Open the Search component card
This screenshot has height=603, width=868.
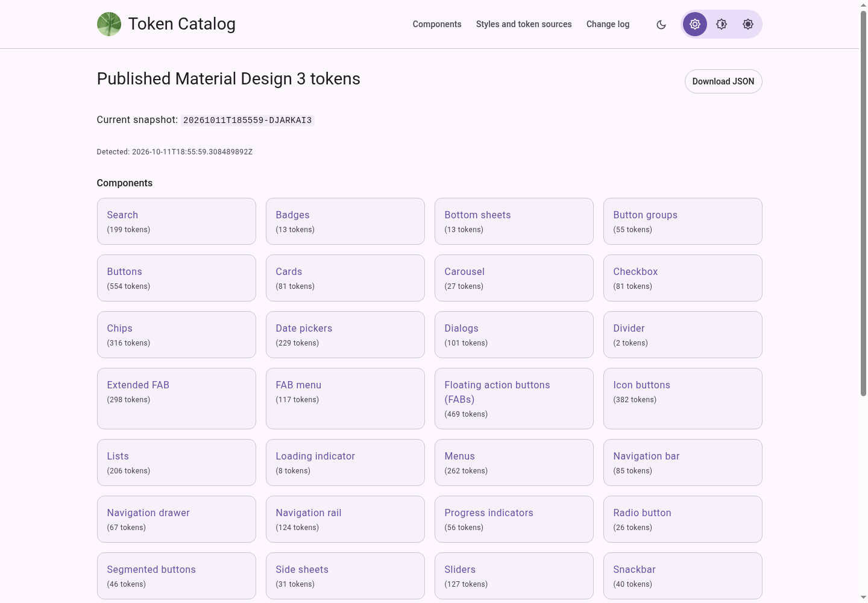[x=177, y=221]
